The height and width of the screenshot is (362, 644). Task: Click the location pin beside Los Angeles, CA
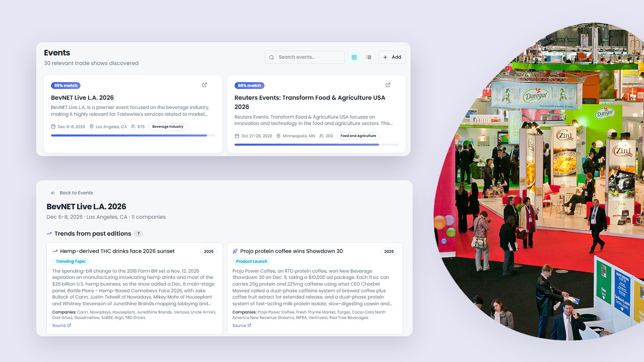(91, 127)
